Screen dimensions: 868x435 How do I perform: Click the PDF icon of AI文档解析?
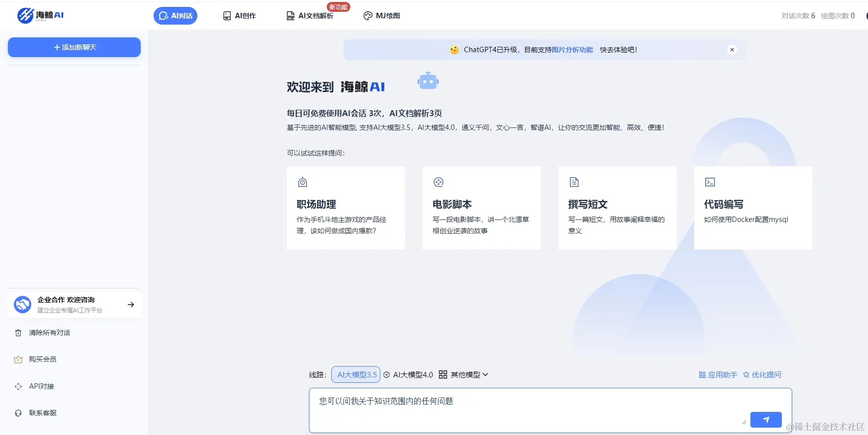click(291, 16)
